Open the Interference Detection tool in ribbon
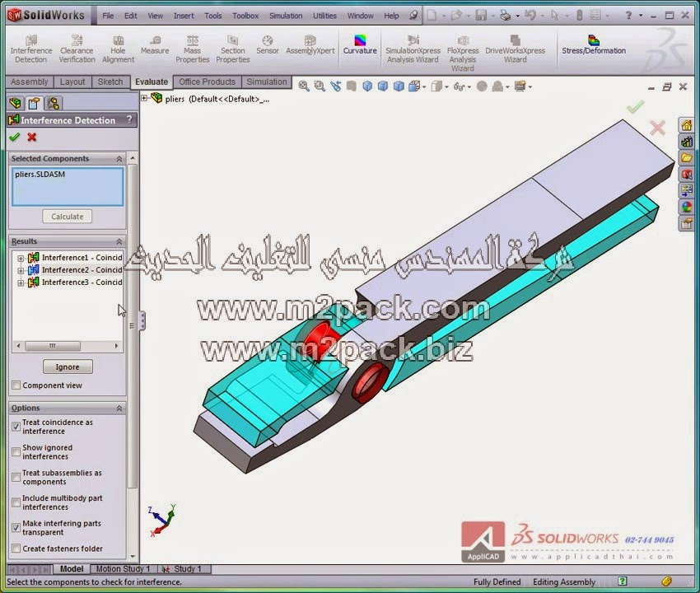700x593 pixels. pyautogui.click(x=30, y=49)
